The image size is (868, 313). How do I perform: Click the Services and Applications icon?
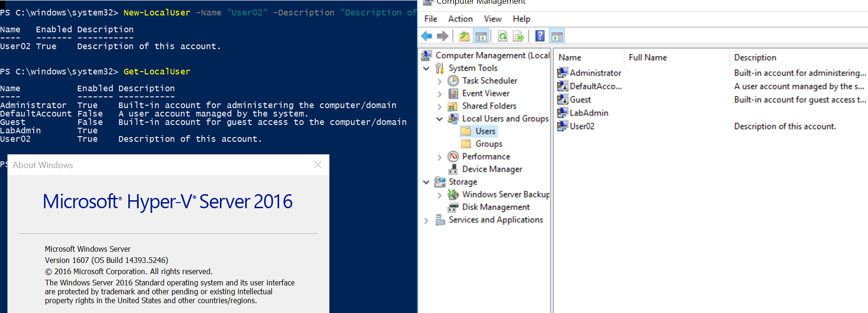point(440,219)
